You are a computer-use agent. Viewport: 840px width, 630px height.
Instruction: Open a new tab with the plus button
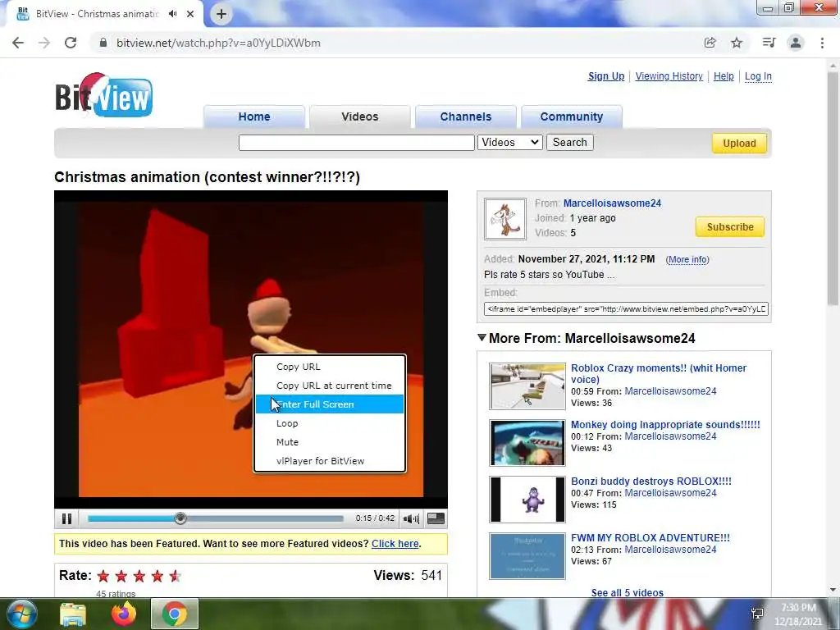(221, 14)
